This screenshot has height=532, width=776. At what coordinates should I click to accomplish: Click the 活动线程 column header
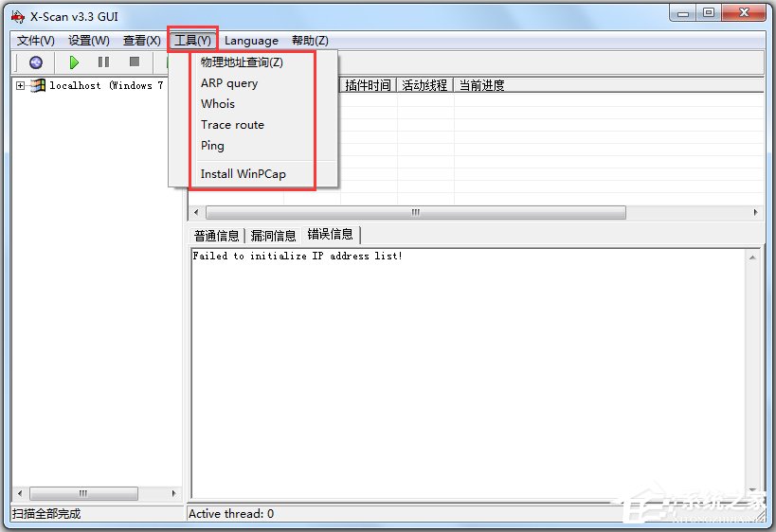pyautogui.click(x=425, y=85)
